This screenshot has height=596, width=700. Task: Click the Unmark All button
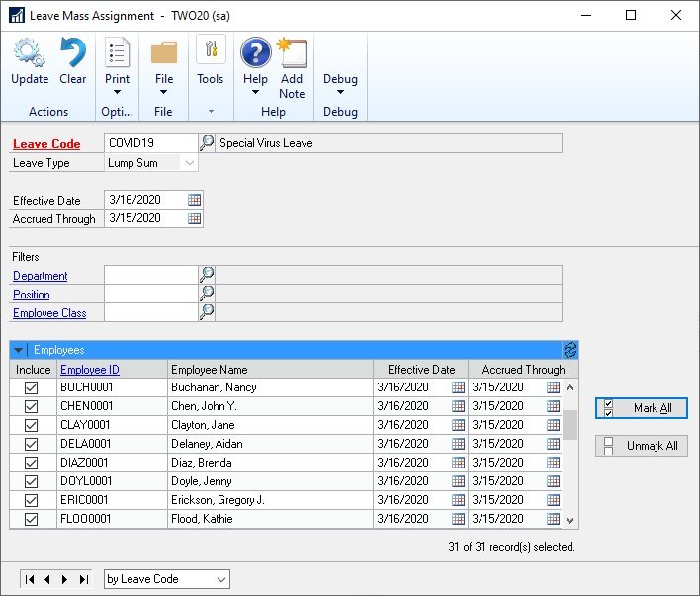pos(641,446)
